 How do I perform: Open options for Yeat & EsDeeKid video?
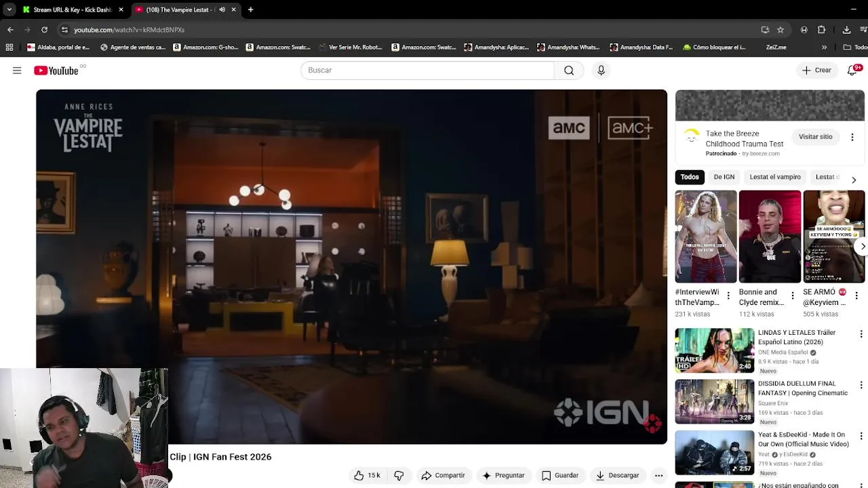coord(861,436)
